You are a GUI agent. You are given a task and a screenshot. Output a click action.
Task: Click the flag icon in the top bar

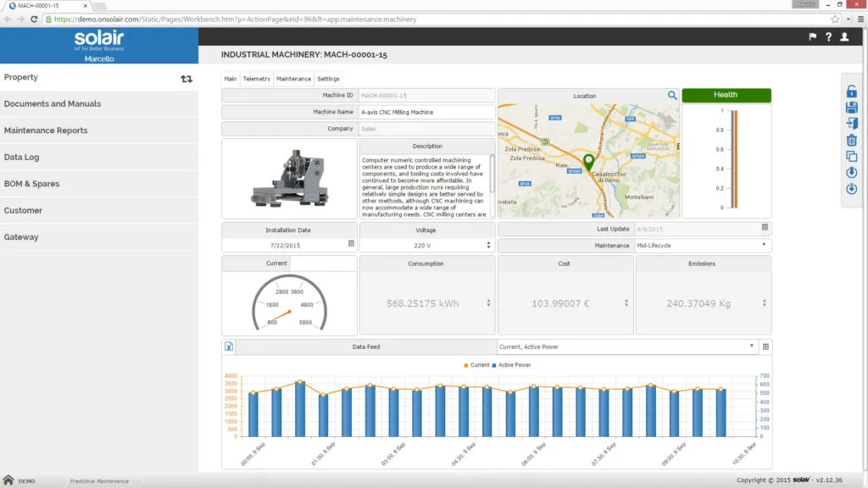[813, 36]
